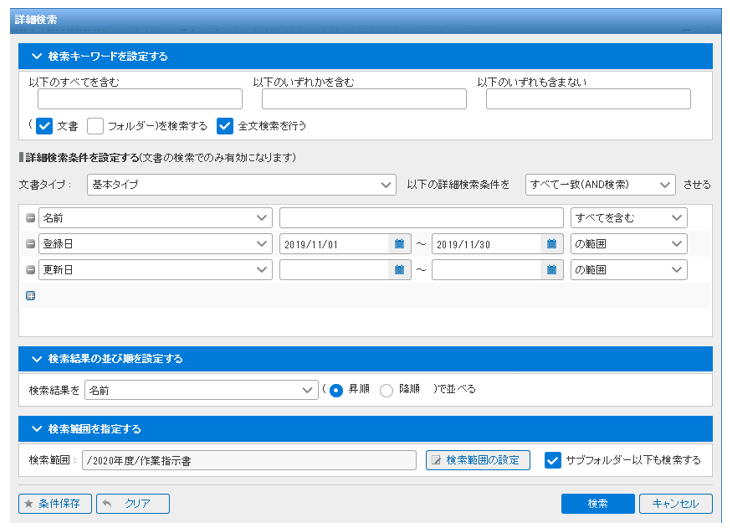Screen dimensions: 730x532
Task: Enable the フォルダー checkbox
Action: tap(95, 127)
